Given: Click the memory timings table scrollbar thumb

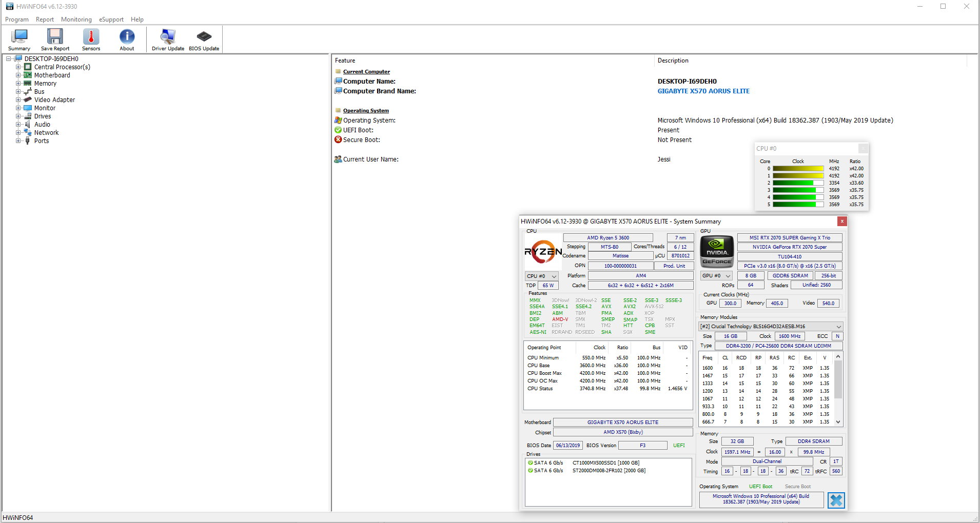Looking at the screenshot, I should point(838,379).
